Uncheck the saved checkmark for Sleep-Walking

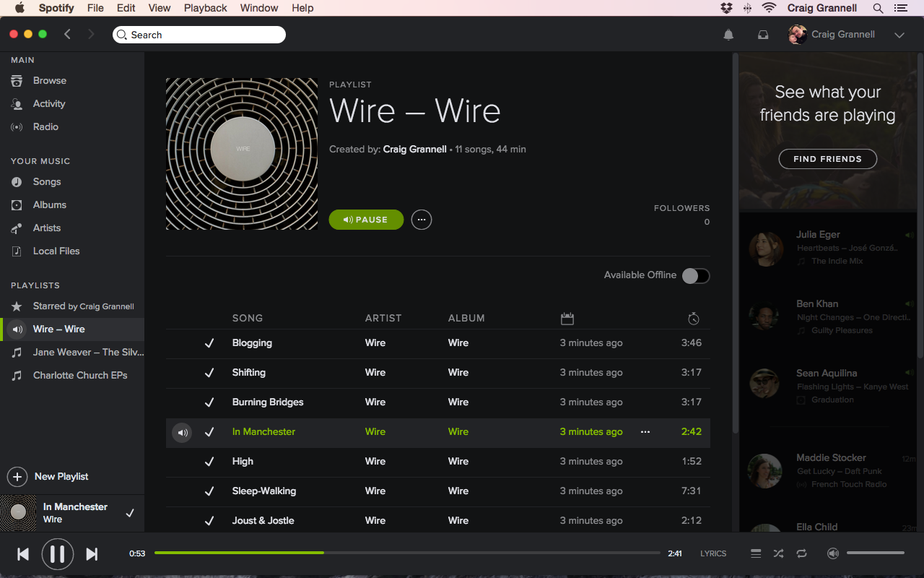coord(209,491)
